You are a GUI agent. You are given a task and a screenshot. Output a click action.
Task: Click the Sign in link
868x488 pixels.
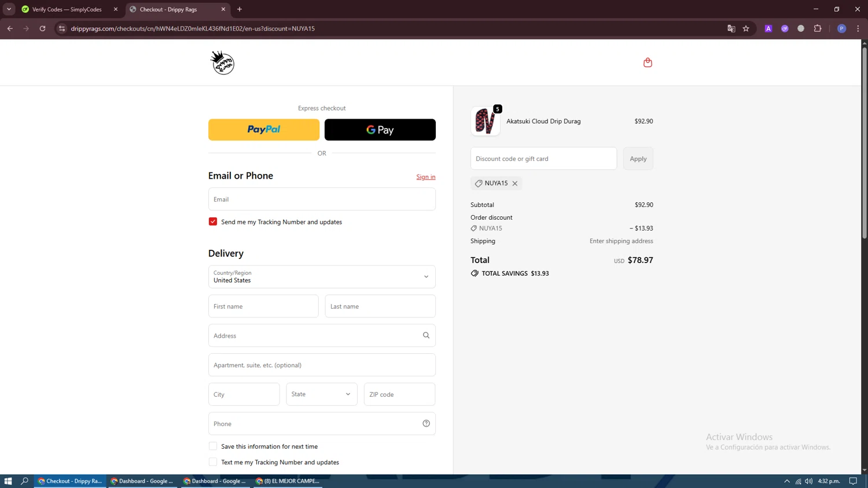tap(426, 177)
